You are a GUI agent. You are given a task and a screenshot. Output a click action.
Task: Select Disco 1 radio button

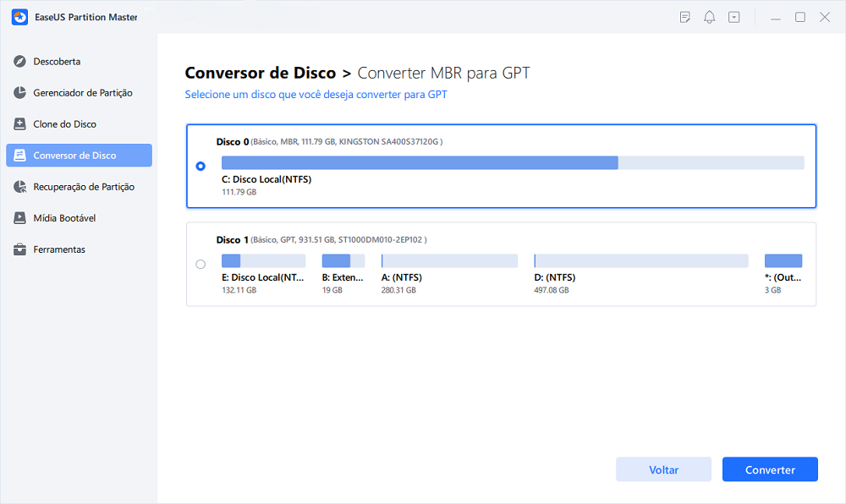click(x=201, y=264)
